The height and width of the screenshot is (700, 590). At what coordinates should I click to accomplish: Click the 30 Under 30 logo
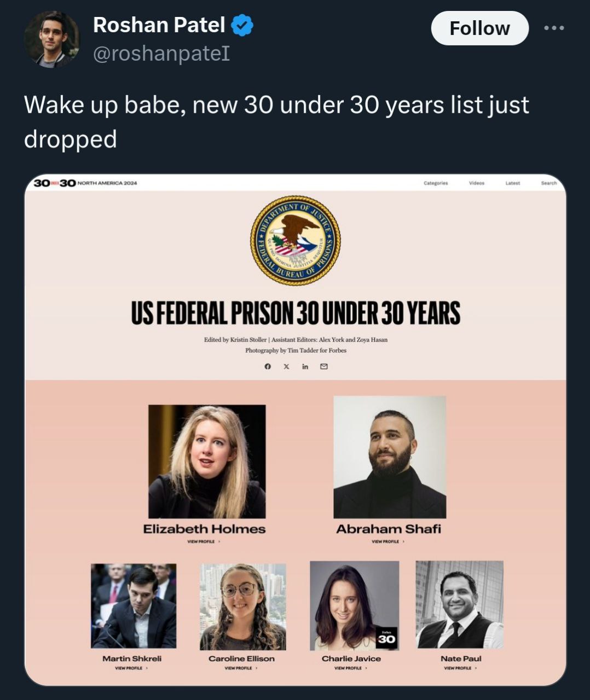[x=55, y=183]
